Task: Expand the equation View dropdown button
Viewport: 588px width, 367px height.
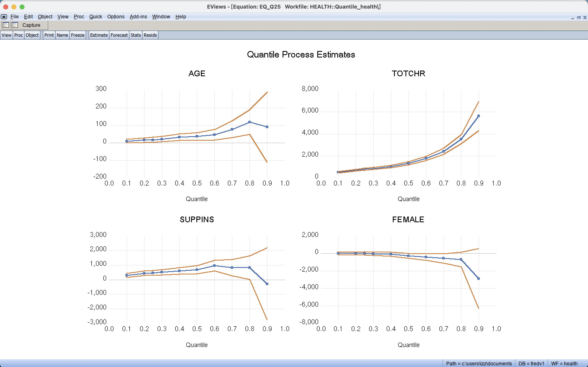Action: pos(6,35)
